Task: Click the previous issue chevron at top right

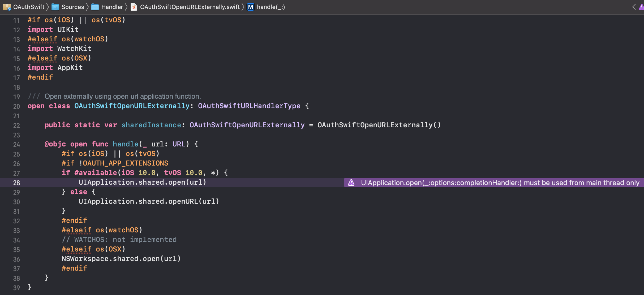Action: click(x=634, y=7)
